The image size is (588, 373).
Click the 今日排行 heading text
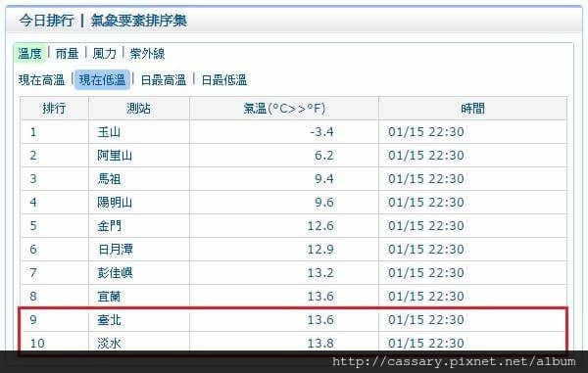click(46, 21)
